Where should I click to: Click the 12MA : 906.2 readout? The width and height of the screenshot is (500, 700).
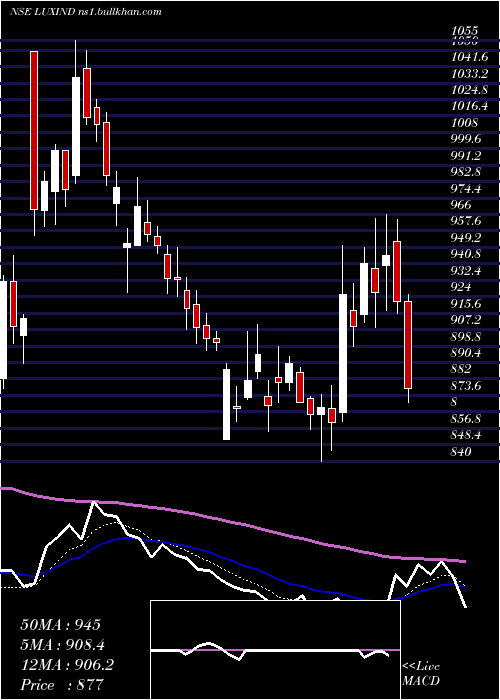point(67,665)
